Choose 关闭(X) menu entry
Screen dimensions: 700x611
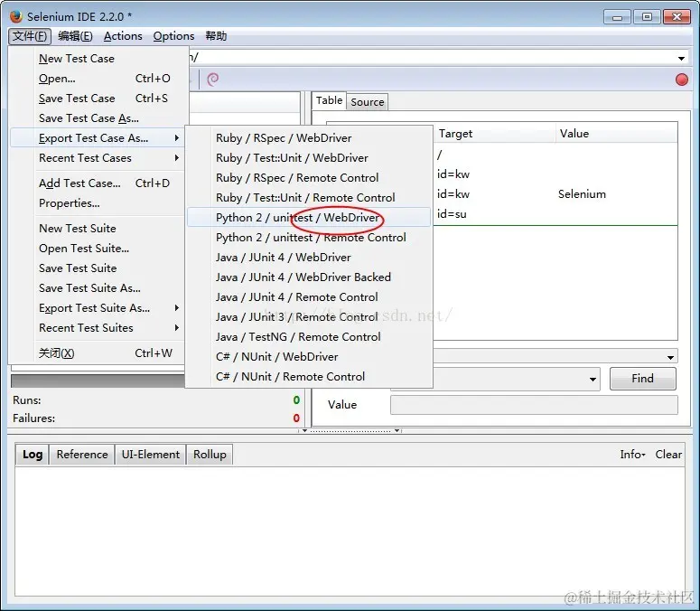click(x=98, y=353)
